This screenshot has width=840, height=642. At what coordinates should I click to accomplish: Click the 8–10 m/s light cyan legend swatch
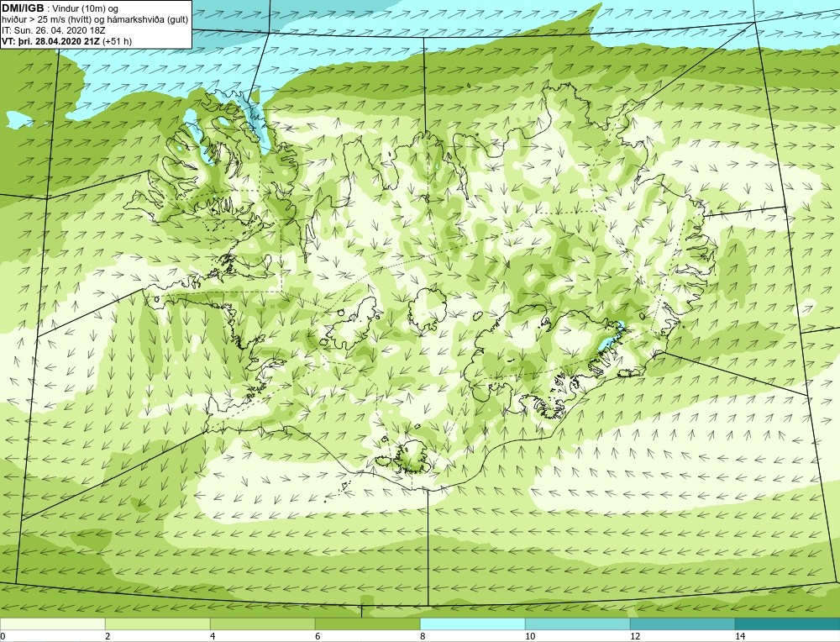pos(472,624)
